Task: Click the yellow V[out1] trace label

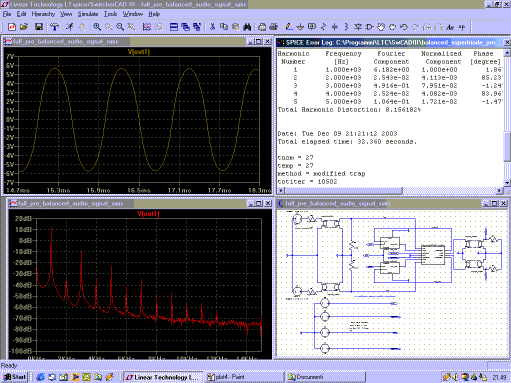Action: coord(139,52)
